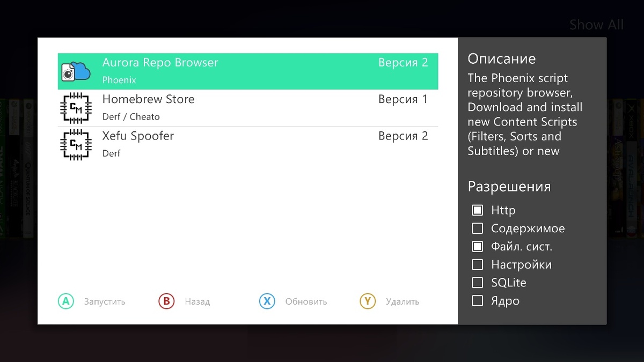Update script via Обновить label
The width and height of the screenshot is (644, 362).
click(306, 301)
